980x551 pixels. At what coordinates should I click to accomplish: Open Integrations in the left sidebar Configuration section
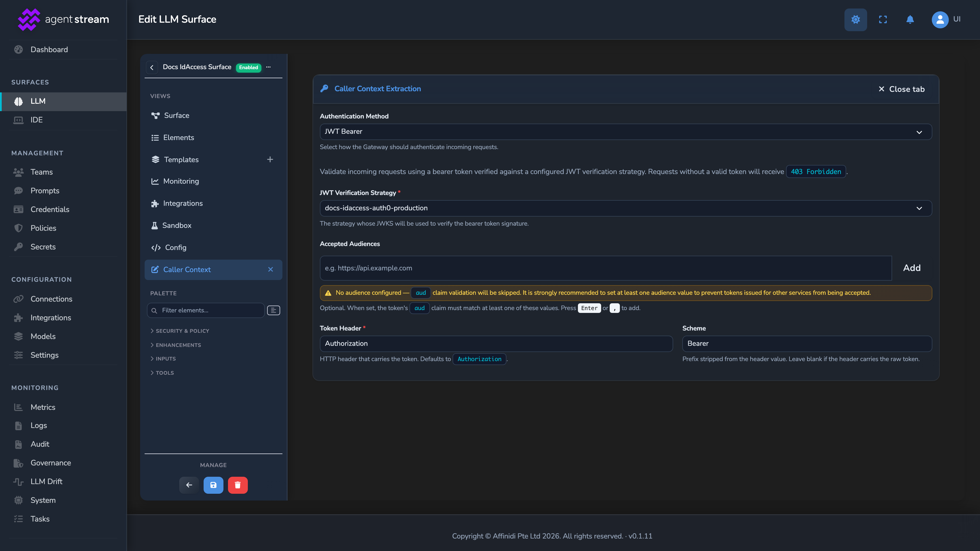click(x=63, y=317)
